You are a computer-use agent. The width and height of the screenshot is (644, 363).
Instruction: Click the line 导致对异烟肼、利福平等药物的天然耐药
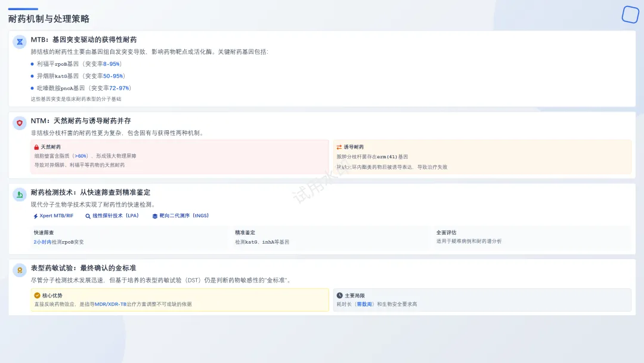80,165
